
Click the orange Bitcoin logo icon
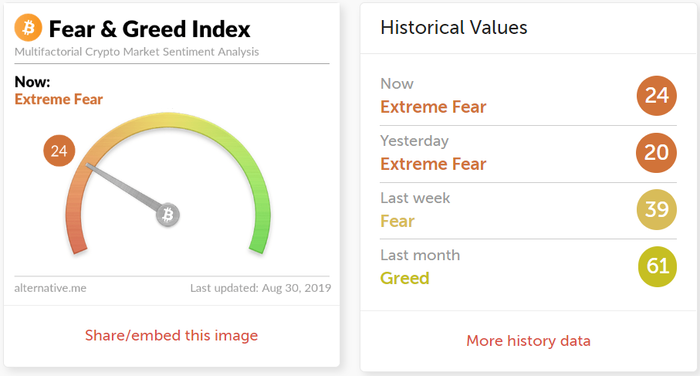[x=28, y=28]
